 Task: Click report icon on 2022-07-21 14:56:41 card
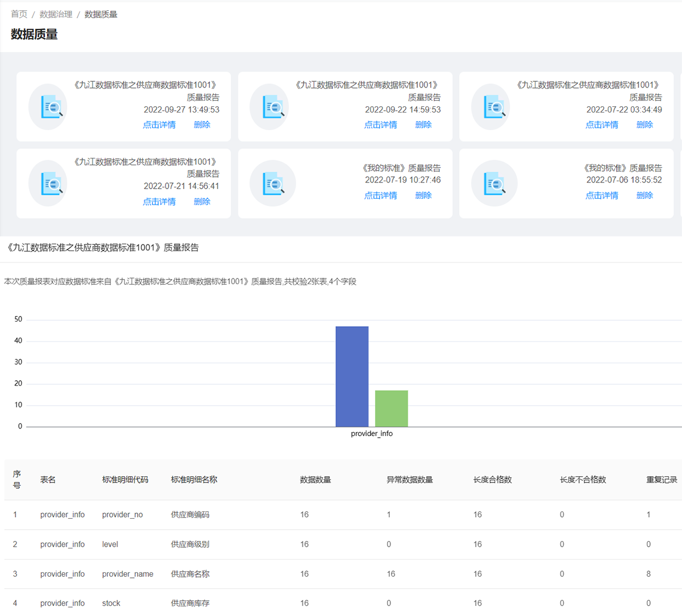pyautogui.click(x=48, y=184)
